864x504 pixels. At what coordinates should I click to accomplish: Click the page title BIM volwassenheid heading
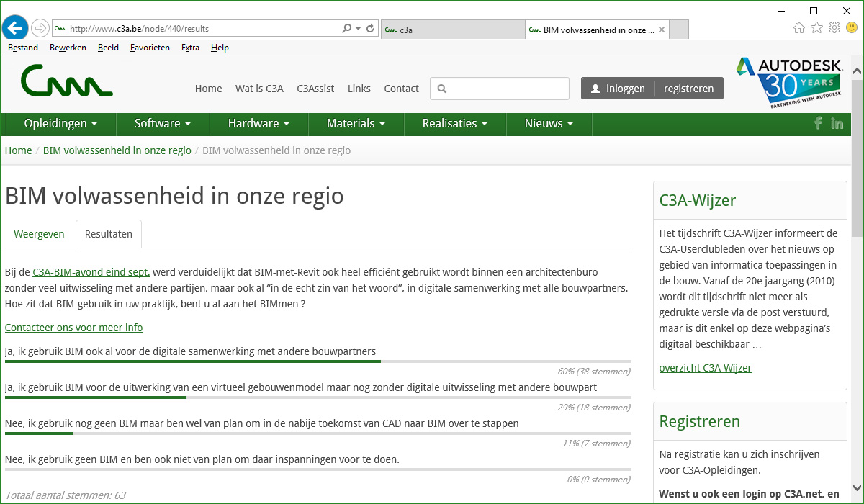click(x=174, y=196)
